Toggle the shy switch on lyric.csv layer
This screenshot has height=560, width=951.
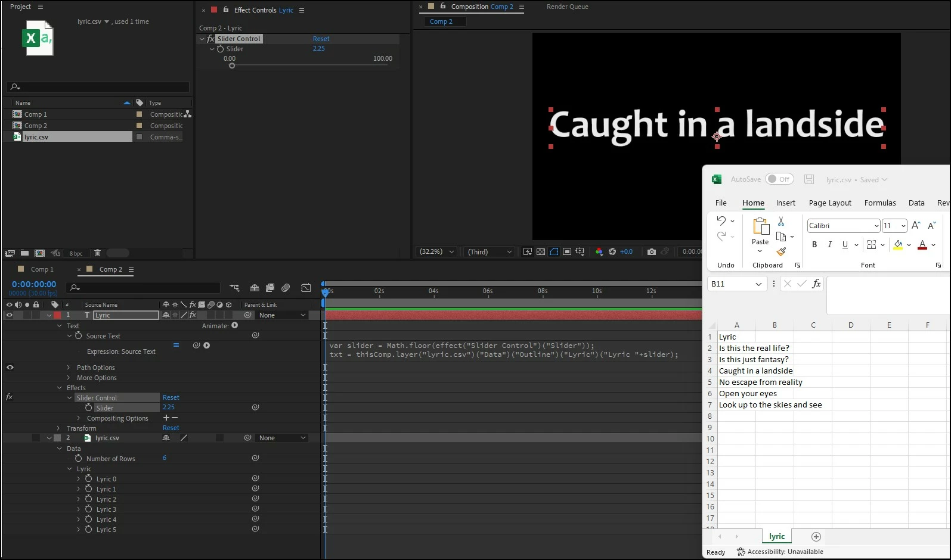point(166,438)
